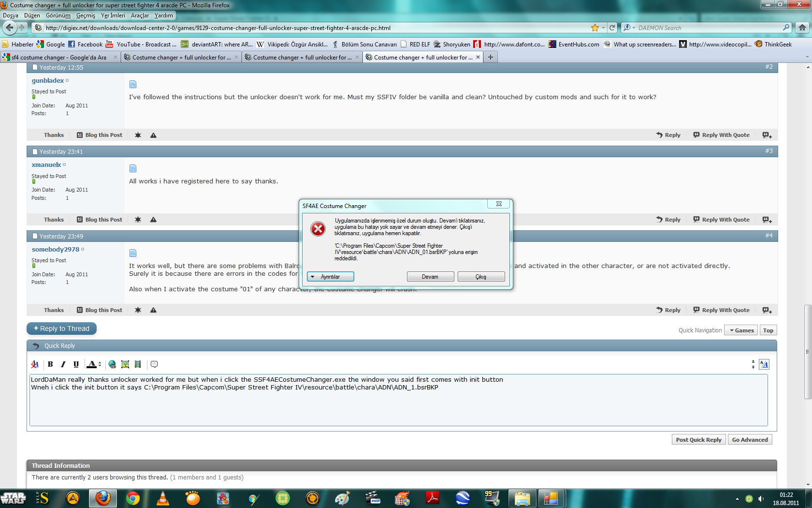Expand Ayrıntılar details in error dialog
The image size is (812, 508).
coord(331,277)
